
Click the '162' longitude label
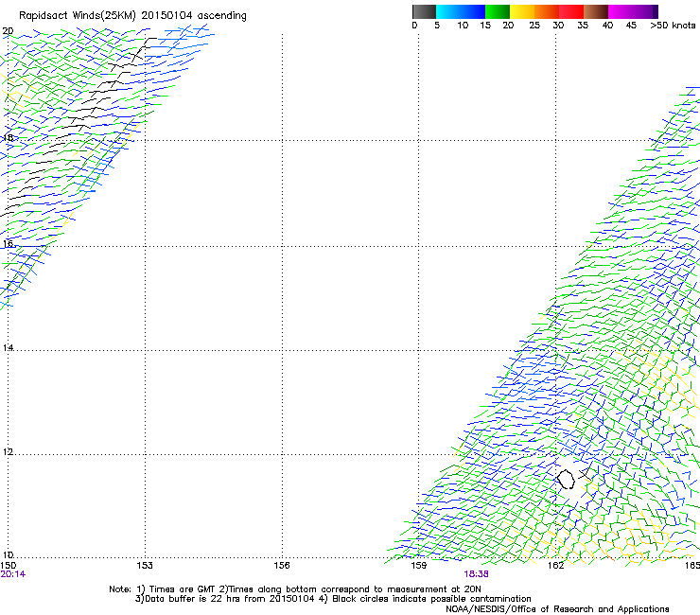click(556, 566)
